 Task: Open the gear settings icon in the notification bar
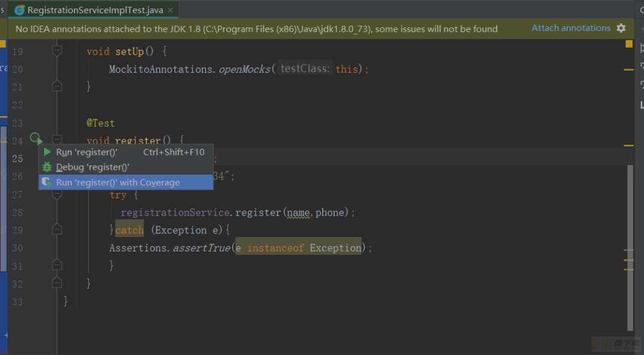coord(621,28)
